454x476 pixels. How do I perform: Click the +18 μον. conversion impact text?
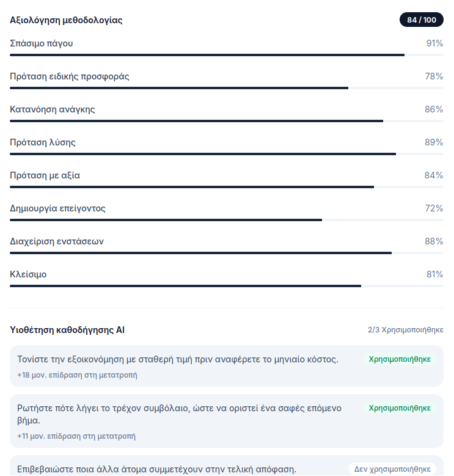pos(77,375)
